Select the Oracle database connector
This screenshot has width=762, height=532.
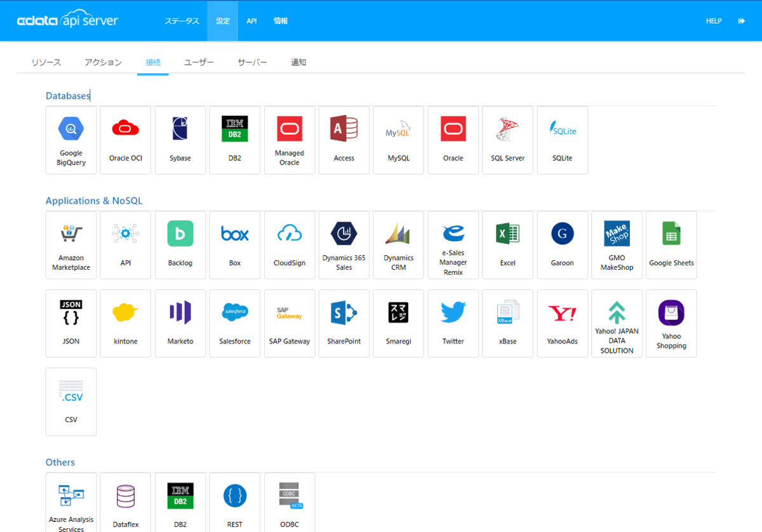453,140
